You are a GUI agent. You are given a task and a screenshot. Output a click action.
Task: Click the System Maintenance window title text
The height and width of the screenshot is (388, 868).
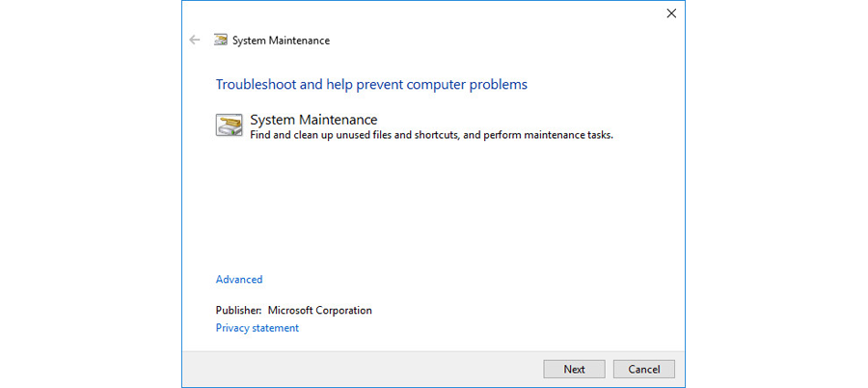point(281,41)
